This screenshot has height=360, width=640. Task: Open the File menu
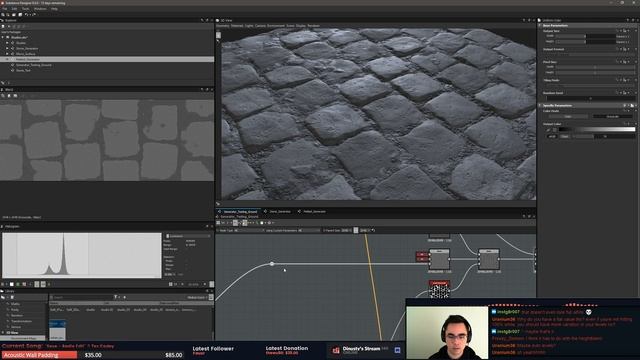(x=4, y=9)
